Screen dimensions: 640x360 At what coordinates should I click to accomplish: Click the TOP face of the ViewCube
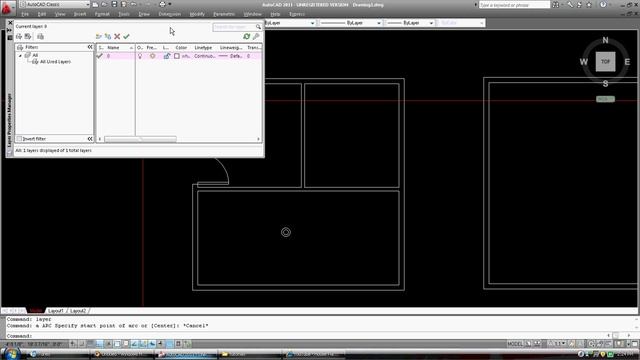tap(605, 62)
